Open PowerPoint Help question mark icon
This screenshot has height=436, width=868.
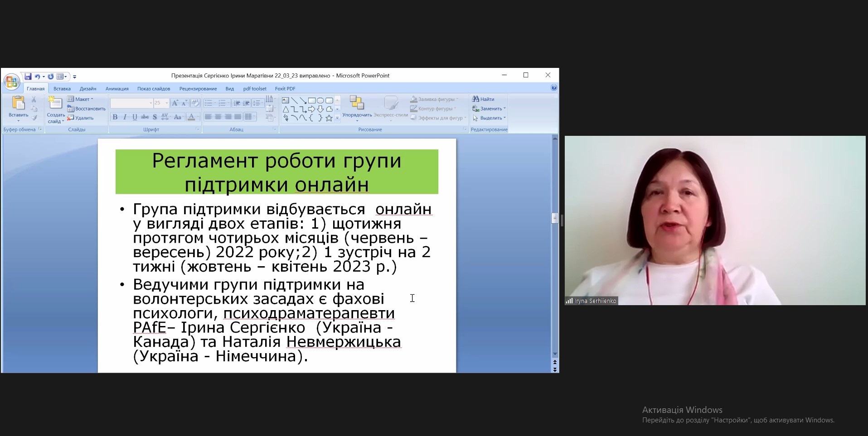(553, 88)
